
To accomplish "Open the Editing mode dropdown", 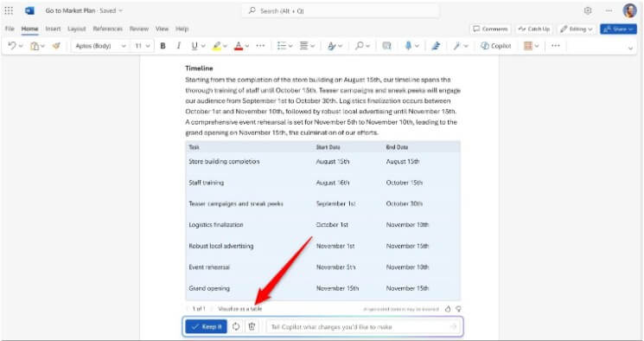I will (x=577, y=29).
